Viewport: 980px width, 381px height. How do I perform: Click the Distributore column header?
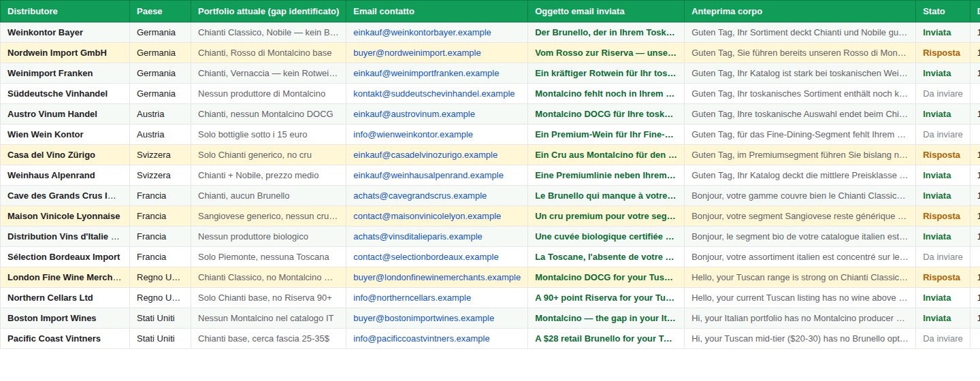tap(65, 12)
